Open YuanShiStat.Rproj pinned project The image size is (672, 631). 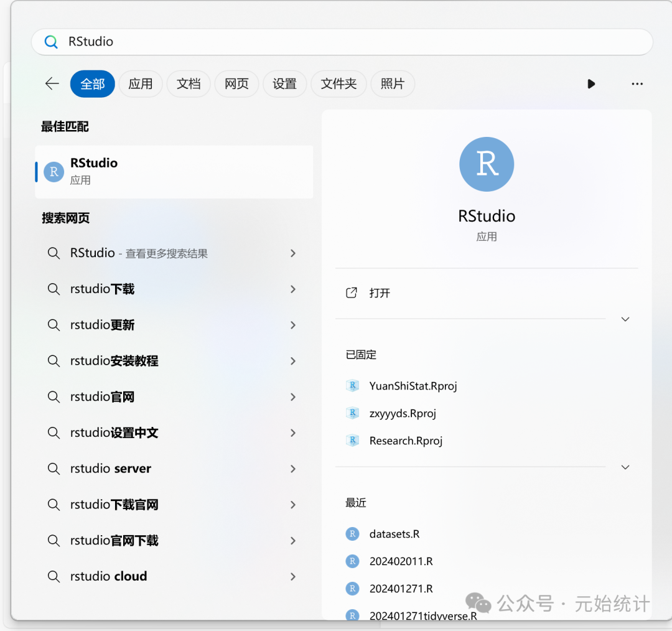413,386
